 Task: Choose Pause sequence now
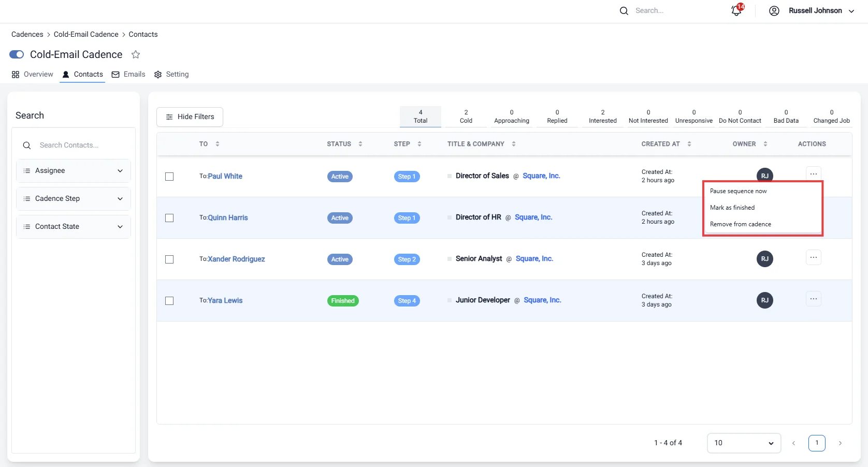click(x=738, y=191)
